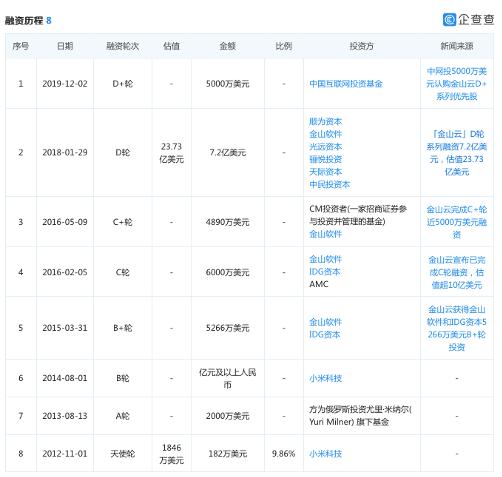
Task: Open 中国互联网投资基金 investor link
Action: pos(346,84)
